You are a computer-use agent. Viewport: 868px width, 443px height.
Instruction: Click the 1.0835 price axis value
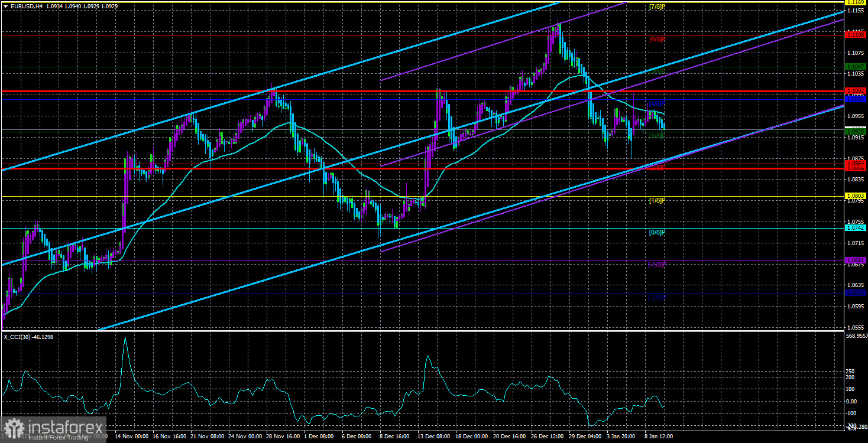[856, 179]
